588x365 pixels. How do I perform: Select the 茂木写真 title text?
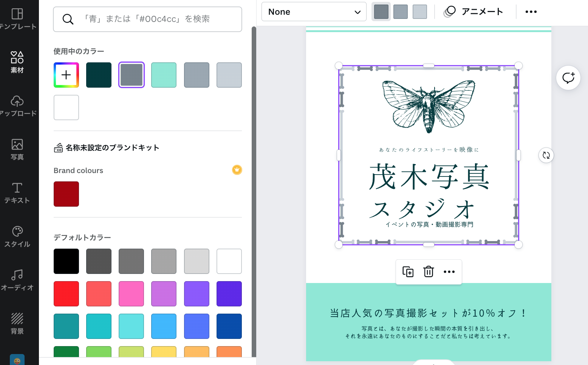coord(429,177)
